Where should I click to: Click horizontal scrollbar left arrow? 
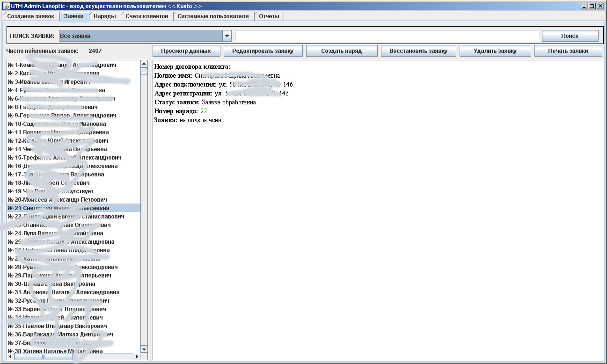pyautogui.click(x=10, y=357)
